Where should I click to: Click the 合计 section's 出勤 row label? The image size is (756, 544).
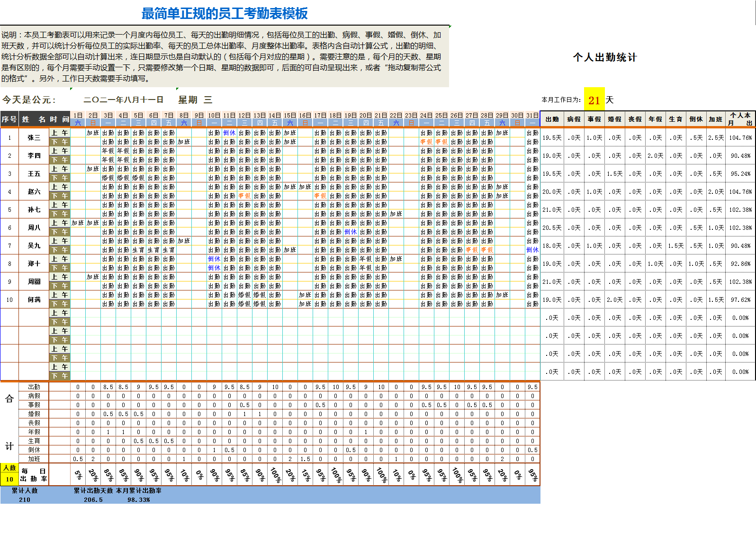(34, 387)
